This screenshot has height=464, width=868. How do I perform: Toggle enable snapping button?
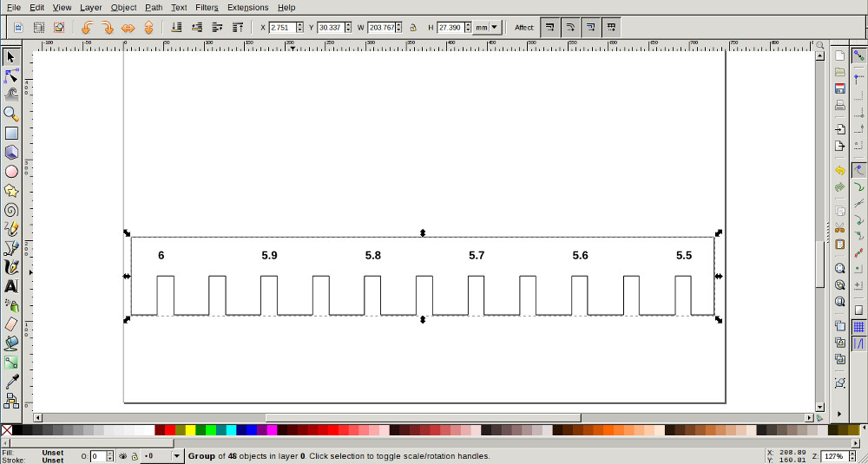tap(859, 56)
